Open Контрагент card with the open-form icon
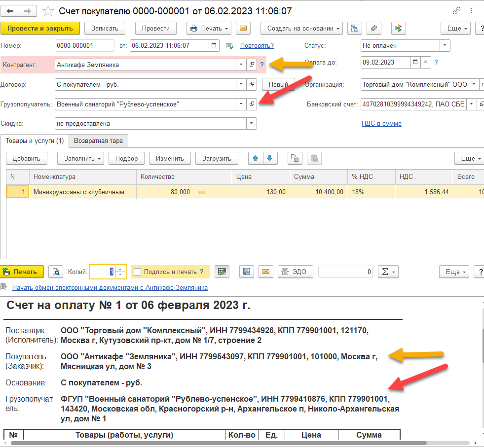 pyautogui.click(x=252, y=65)
